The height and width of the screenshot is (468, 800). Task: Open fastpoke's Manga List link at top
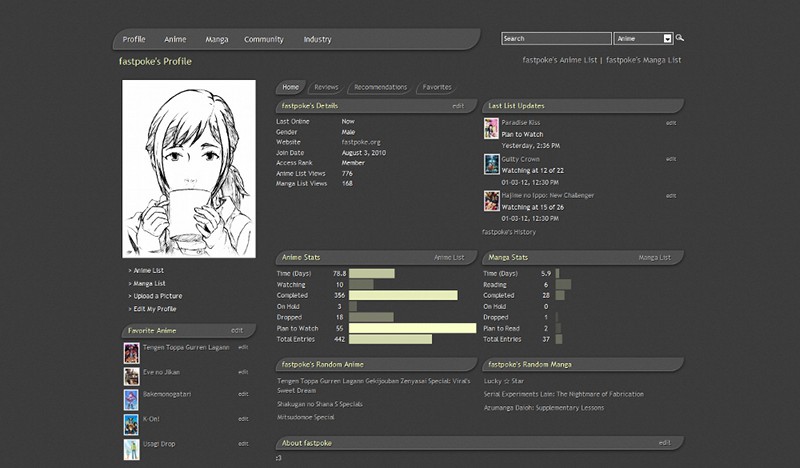(643, 60)
